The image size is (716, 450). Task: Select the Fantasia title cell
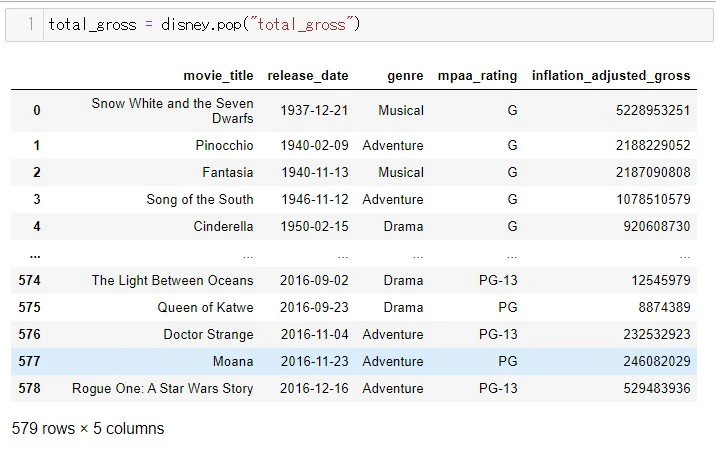coord(227,172)
